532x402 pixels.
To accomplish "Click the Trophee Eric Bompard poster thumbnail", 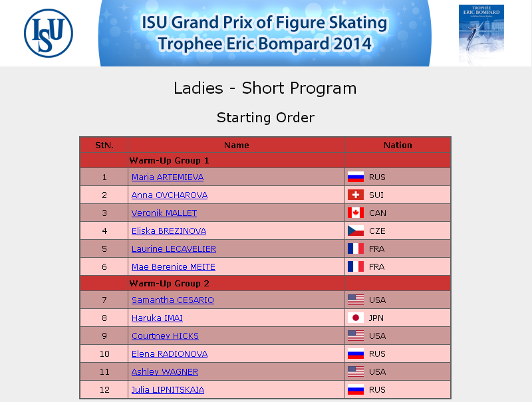I will pyautogui.click(x=481, y=34).
